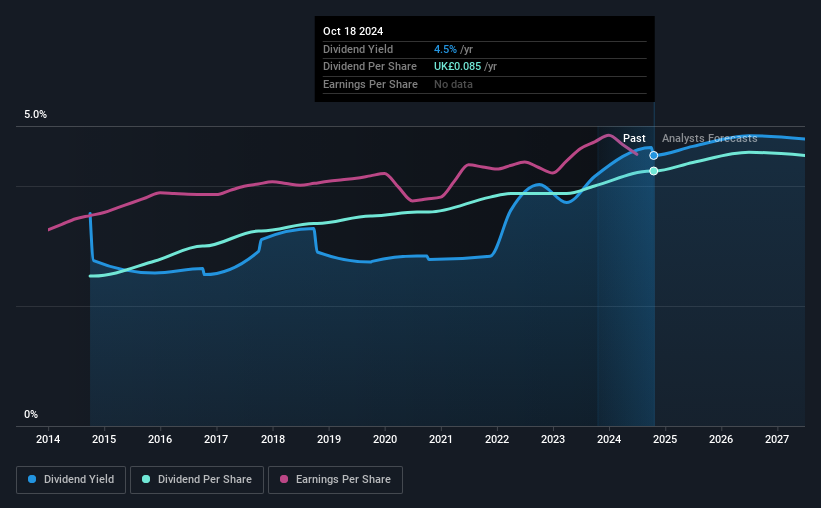Image resolution: width=821 pixels, height=508 pixels.
Task: Click the pink Earnings Per Share legend dot
Action: point(284,479)
